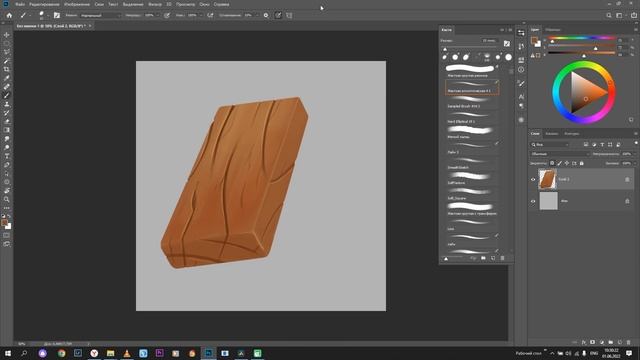Viewport: 640px width, 360px height.
Task: Open Windows Start menu
Action: point(7,353)
